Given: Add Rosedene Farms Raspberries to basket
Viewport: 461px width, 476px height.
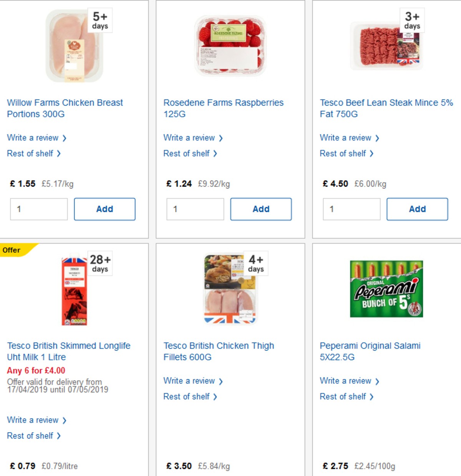Looking at the screenshot, I should pyautogui.click(x=261, y=209).
